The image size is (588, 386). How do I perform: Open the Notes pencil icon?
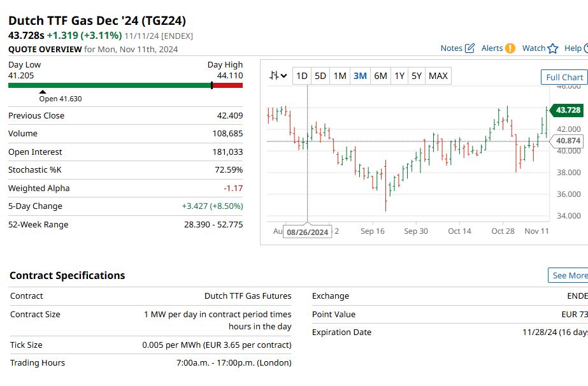coord(470,48)
